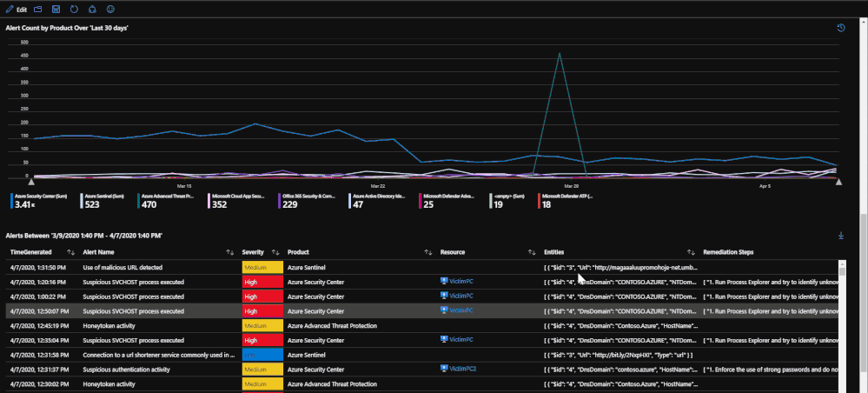Click timestamp 4/7/2020, 12:35:04 PM
868x393 pixels.
tap(39, 340)
